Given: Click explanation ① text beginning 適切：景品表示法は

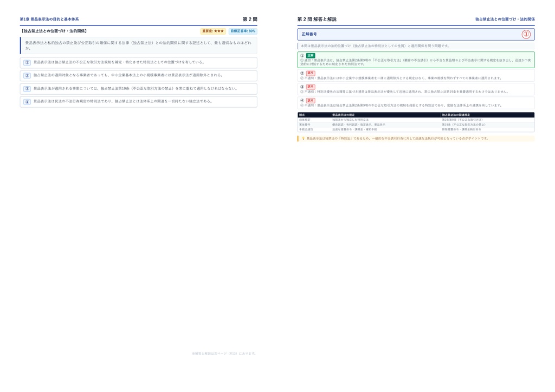Looking at the screenshot, I should (x=416, y=62).
